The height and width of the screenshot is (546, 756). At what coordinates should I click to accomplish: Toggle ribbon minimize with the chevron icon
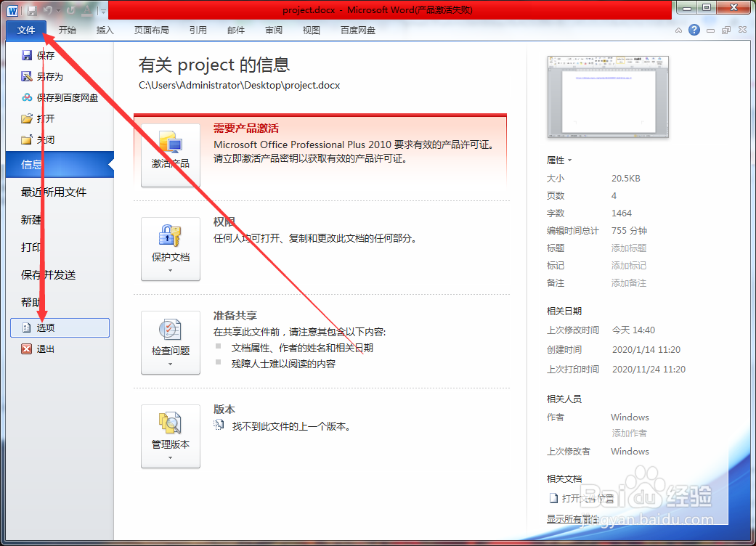click(x=678, y=30)
